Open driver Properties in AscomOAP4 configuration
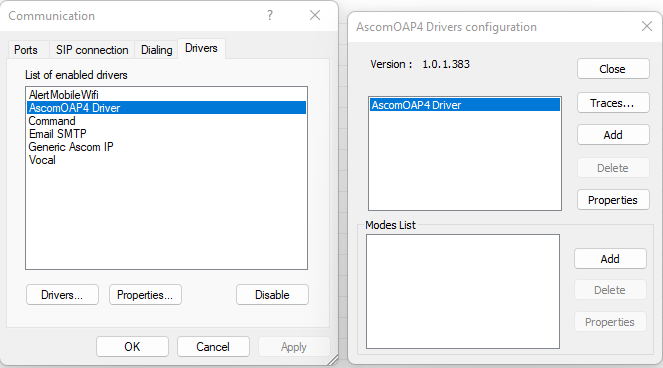Screen dimensions: 663x368 coord(613,200)
